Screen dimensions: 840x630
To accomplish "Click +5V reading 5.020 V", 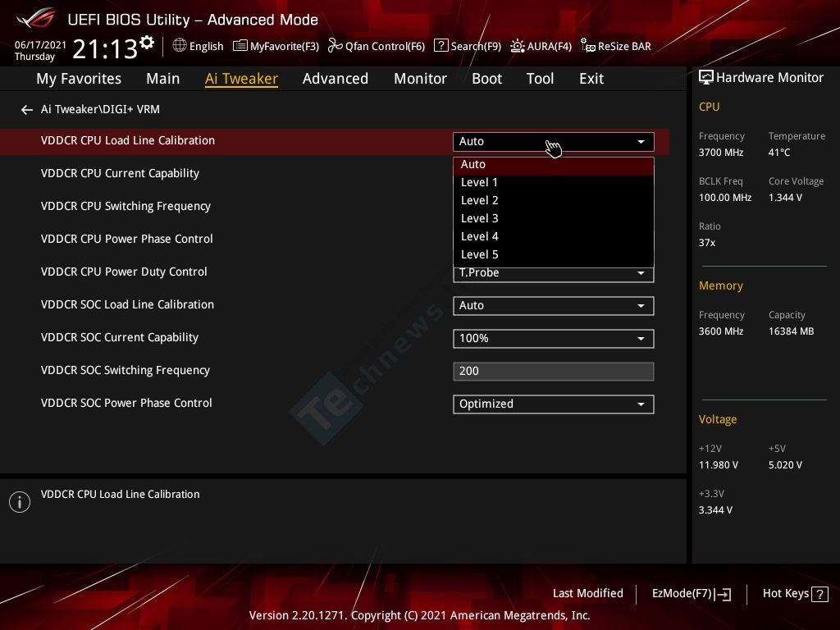I will point(785,465).
